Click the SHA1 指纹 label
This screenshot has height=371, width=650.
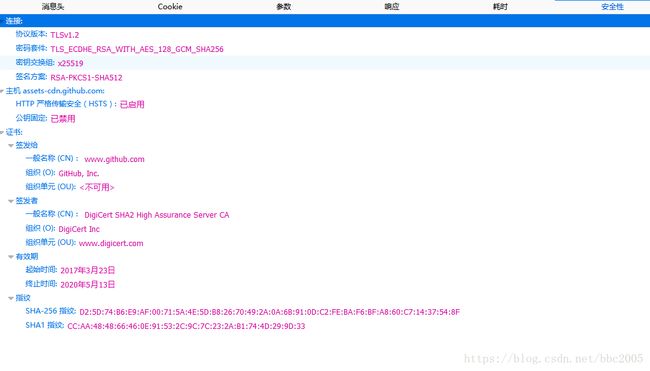[x=45, y=325]
